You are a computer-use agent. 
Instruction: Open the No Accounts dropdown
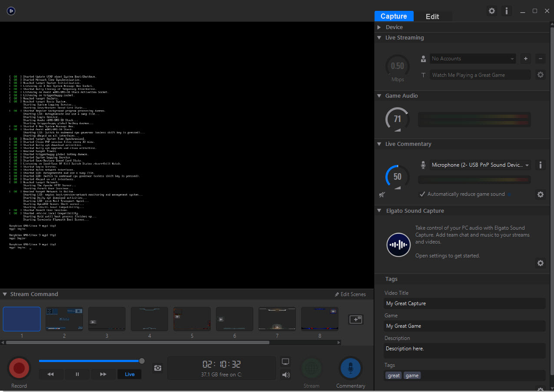pyautogui.click(x=472, y=59)
